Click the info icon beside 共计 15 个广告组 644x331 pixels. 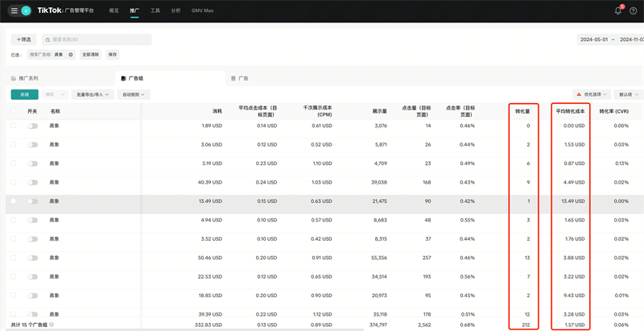51,325
